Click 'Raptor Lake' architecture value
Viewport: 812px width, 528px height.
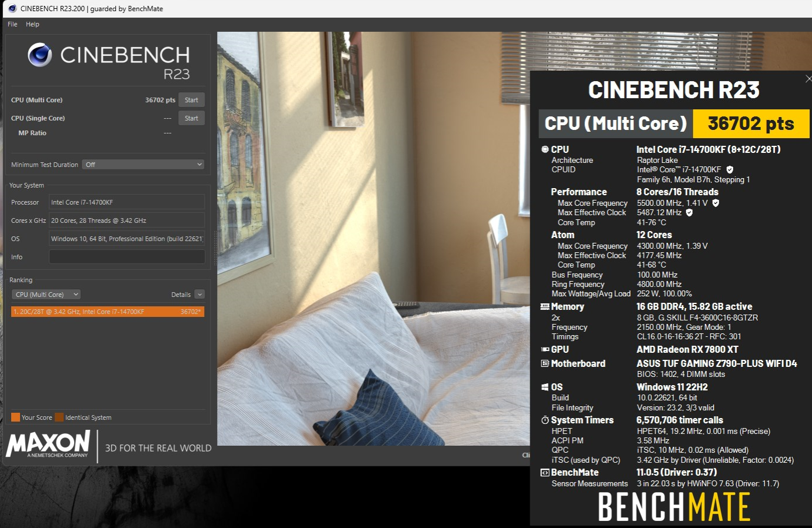pos(657,160)
